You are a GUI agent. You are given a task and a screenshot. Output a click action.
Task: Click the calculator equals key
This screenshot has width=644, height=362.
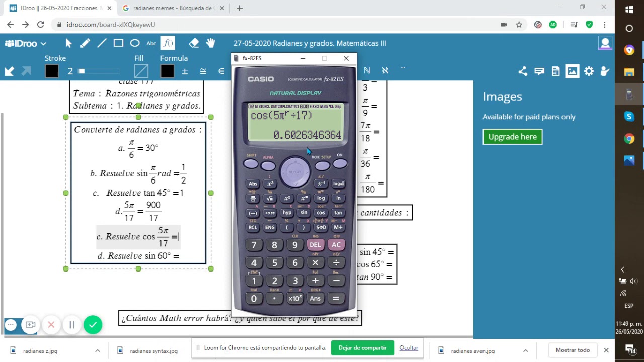pyautogui.click(x=336, y=299)
